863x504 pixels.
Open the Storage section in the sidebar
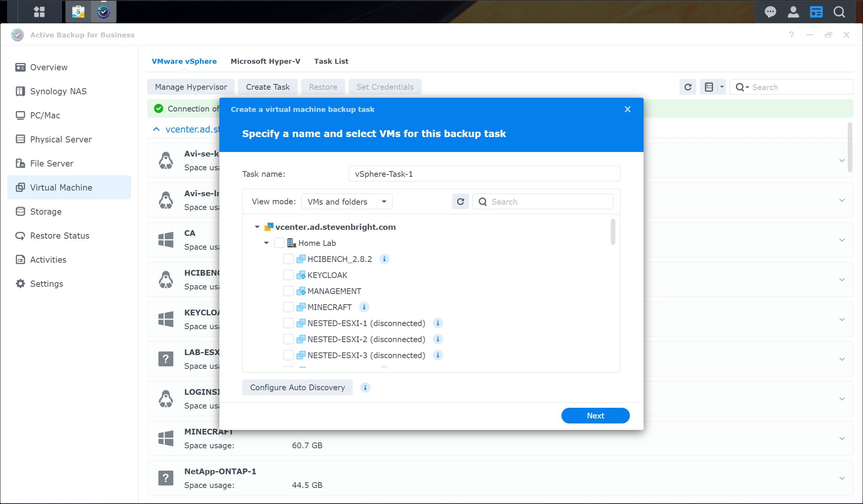[46, 212]
